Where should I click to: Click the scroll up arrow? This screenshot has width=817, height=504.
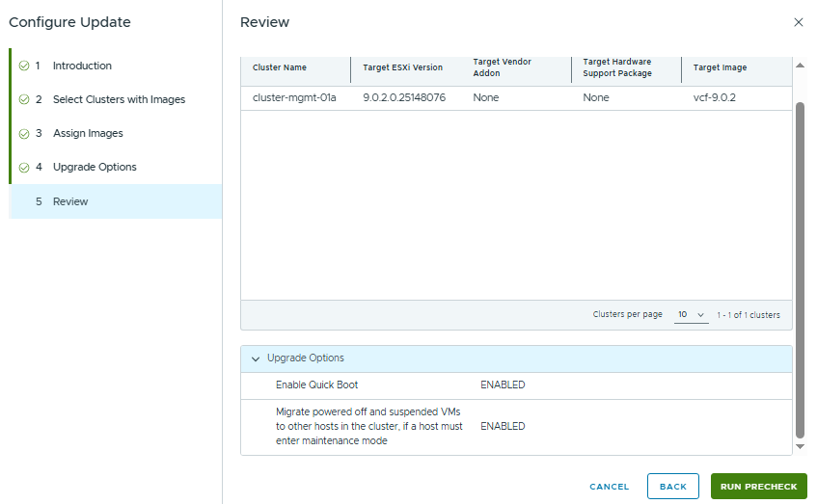tap(799, 66)
